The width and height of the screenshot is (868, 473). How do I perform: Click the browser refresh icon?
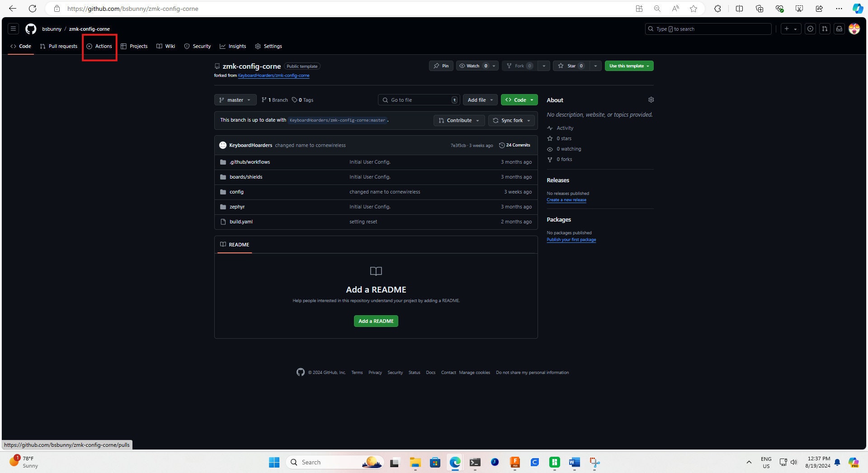click(33, 9)
